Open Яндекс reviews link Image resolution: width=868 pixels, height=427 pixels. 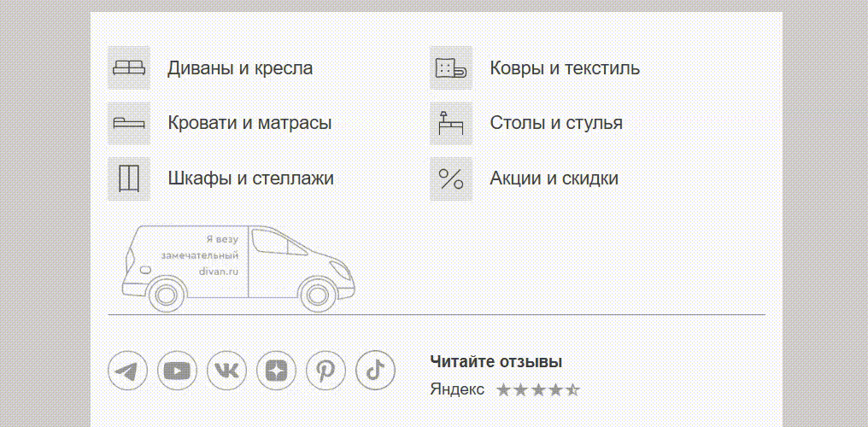pyautogui.click(x=457, y=389)
